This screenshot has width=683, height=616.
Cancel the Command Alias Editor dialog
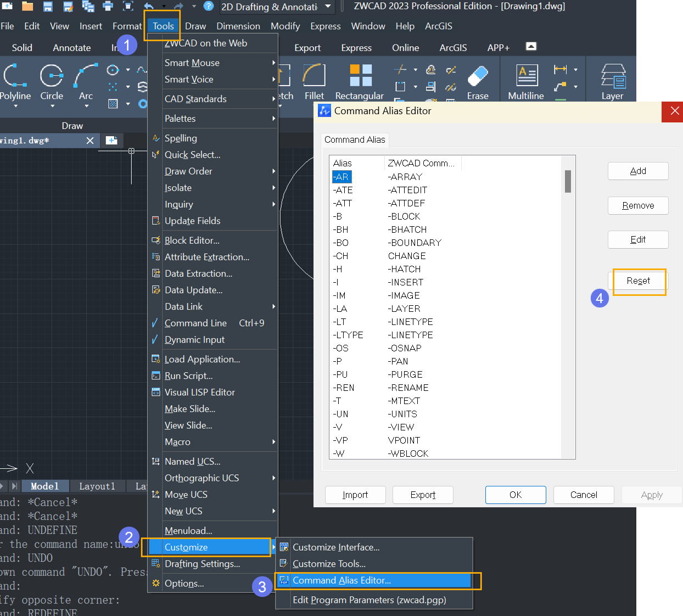[584, 495]
